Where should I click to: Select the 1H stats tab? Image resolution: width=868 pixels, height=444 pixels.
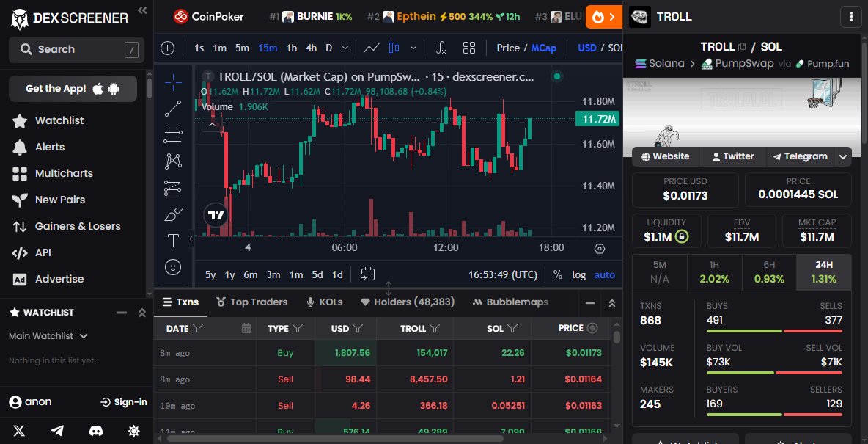point(714,273)
